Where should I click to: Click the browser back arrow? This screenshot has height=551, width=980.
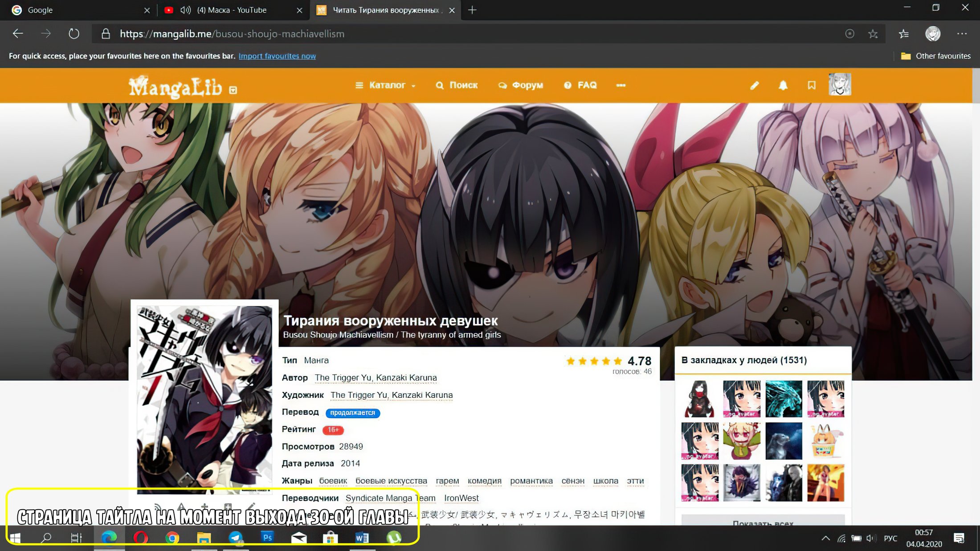pos(18,33)
